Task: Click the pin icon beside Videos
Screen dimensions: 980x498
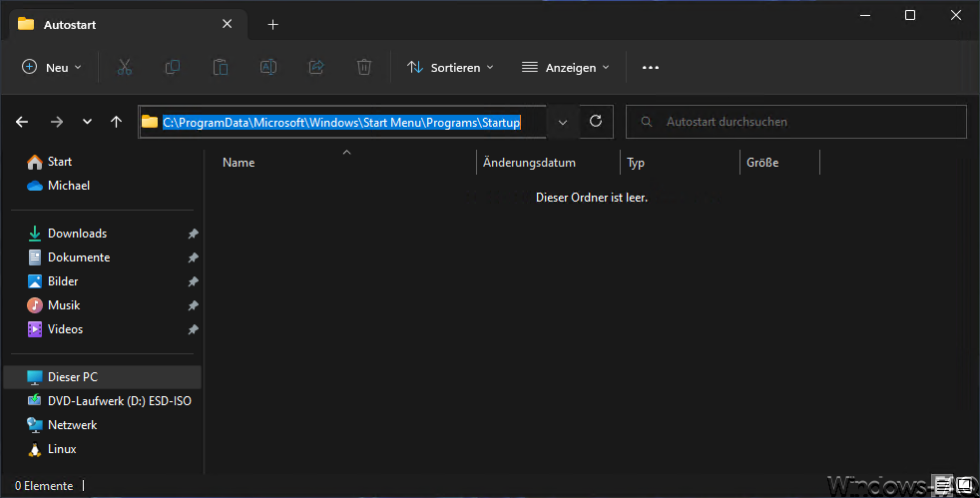Action: [194, 329]
